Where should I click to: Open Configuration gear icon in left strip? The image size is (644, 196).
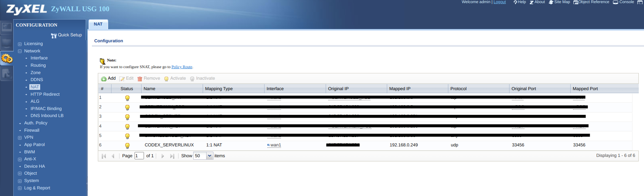(x=7, y=58)
